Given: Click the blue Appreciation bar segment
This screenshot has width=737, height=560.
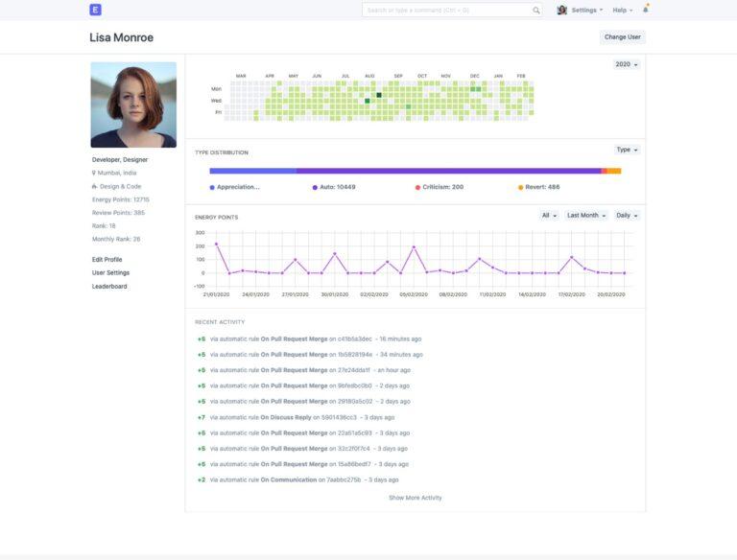Looking at the screenshot, I should click(x=253, y=171).
